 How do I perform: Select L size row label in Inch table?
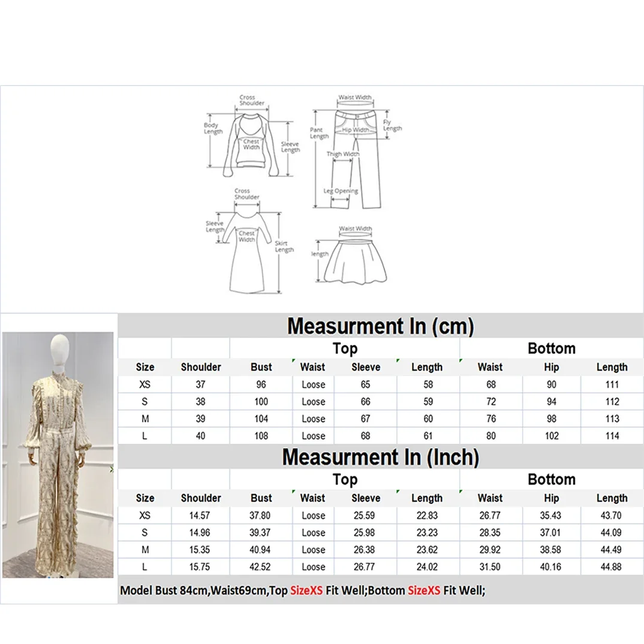point(145,567)
